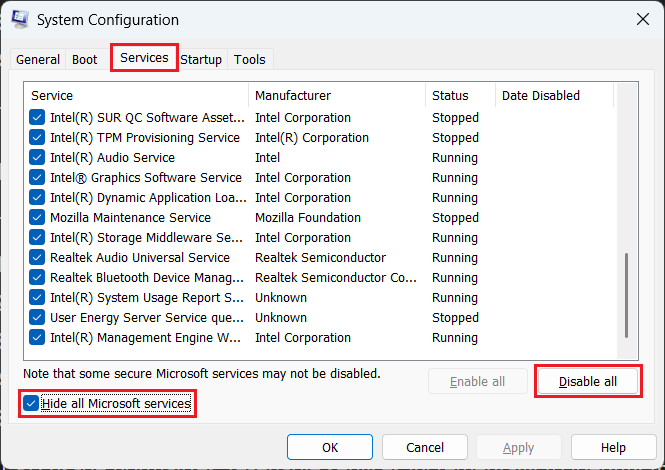Uncheck Realtek Audio Universal Service checkbox
This screenshot has width=665, height=470.
pyautogui.click(x=38, y=258)
